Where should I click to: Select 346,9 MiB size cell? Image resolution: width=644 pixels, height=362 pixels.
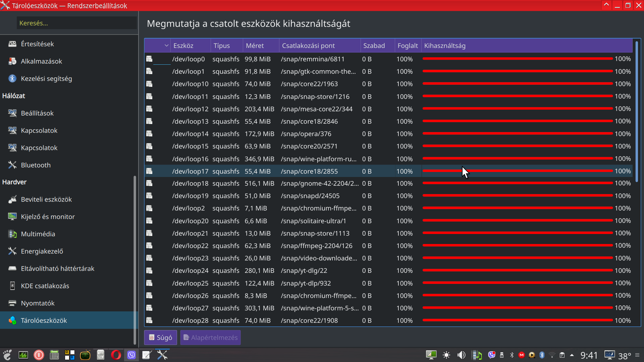pos(259,159)
